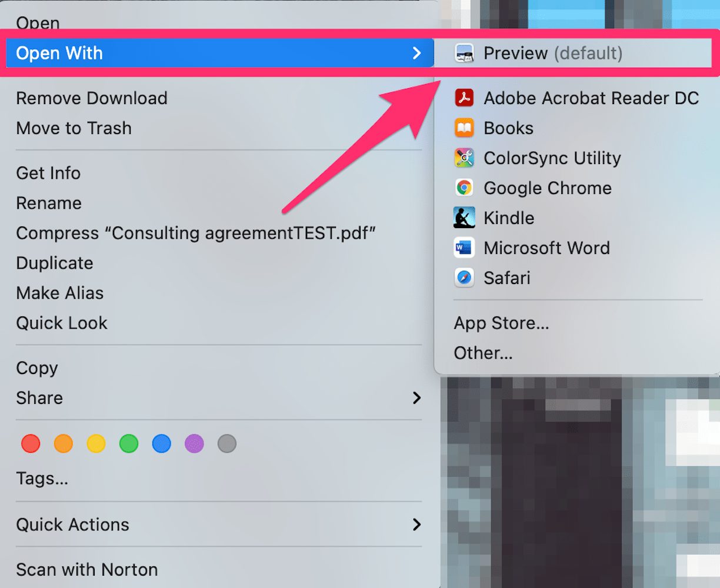Click the Google Chrome icon
The image size is (720, 588).
(x=465, y=188)
